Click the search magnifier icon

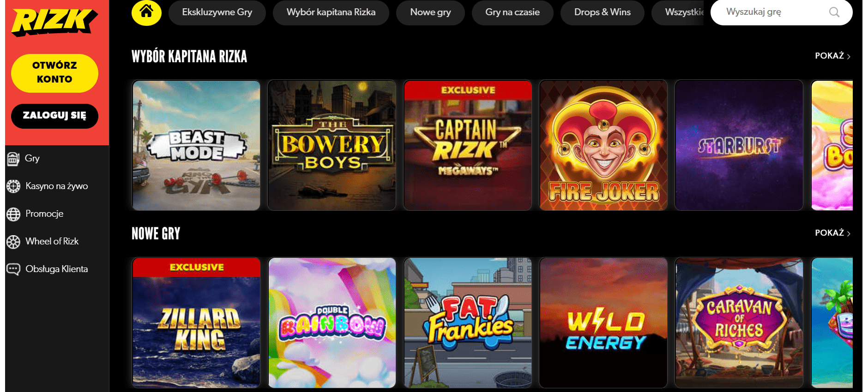pos(834,12)
